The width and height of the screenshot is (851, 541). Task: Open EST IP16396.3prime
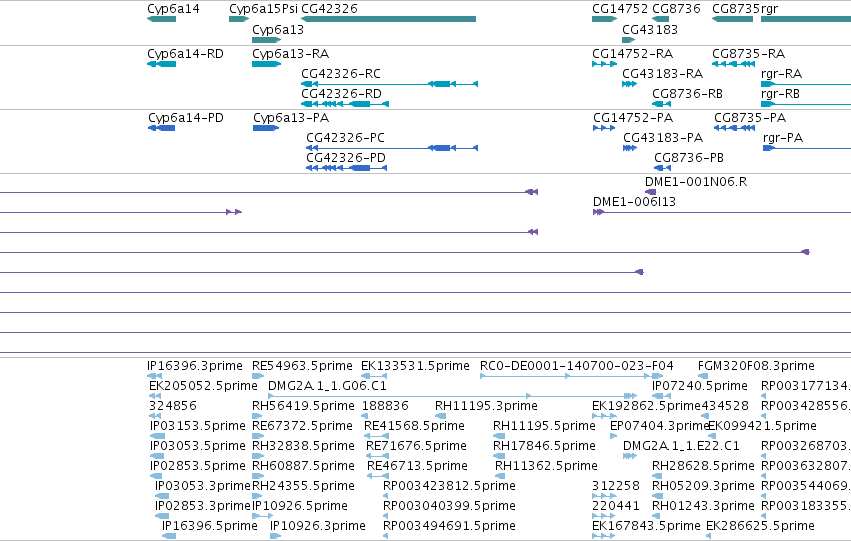point(195,366)
